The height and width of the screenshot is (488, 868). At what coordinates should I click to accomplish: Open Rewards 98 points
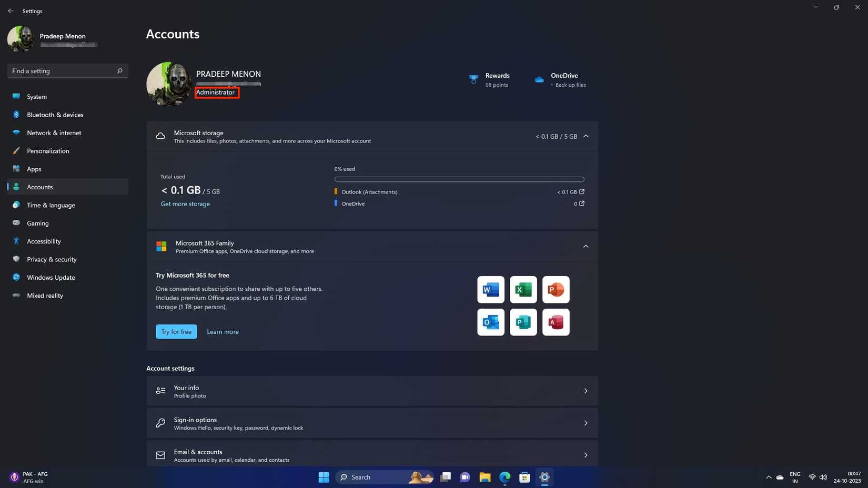(x=489, y=80)
